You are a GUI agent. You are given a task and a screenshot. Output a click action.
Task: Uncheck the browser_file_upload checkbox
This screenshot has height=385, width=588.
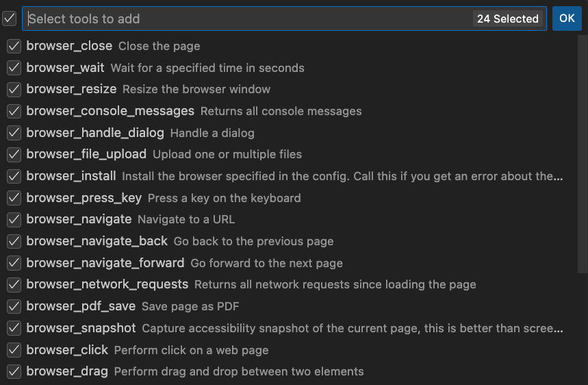click(x=14, y=155)
